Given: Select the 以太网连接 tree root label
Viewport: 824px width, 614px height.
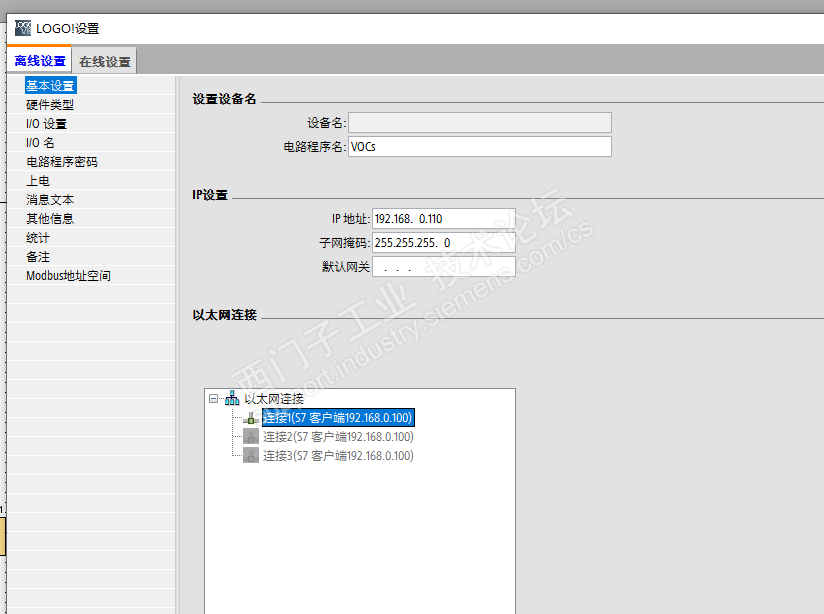Looking at the screenshot, I should (274, 398).
